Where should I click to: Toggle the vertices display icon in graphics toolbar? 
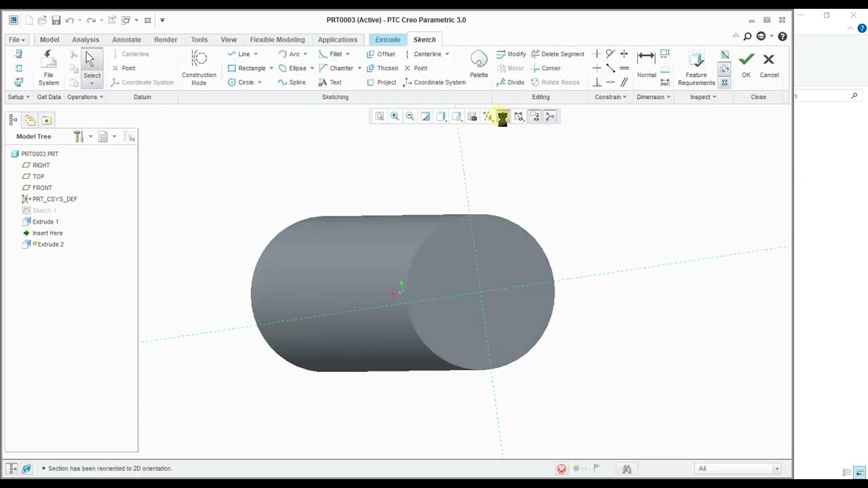click(x=550, y=117)
